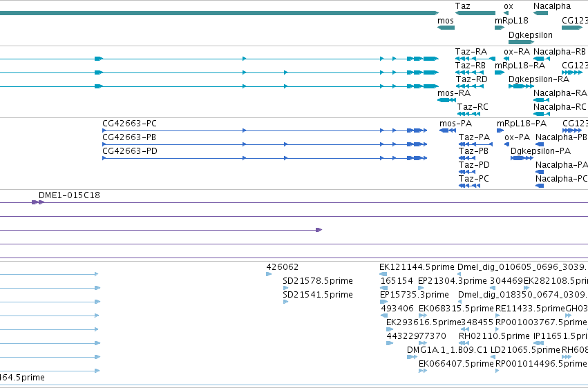Click the Taz-PA protein label
Viewport: 588px width, 388px height.
coord(475,137)
